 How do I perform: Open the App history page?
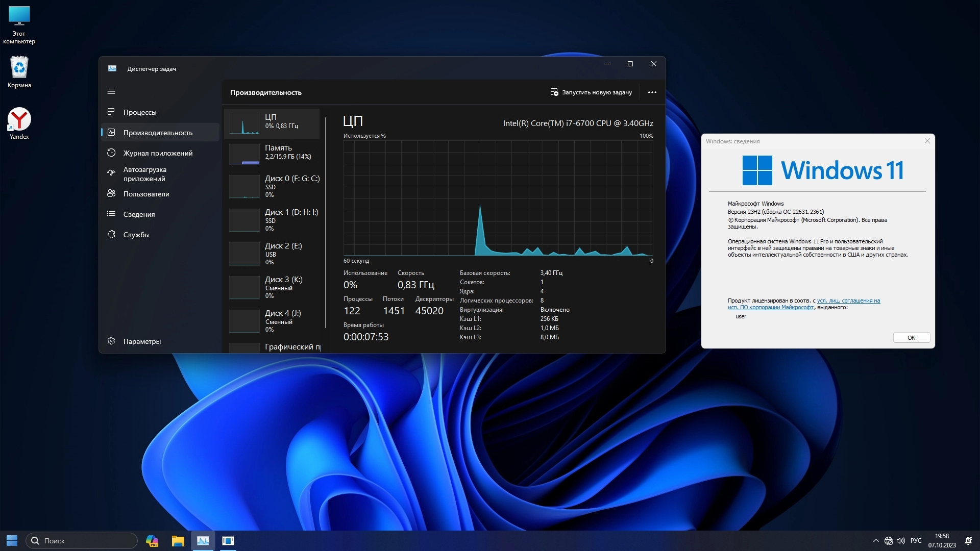(x=157, y=153)
